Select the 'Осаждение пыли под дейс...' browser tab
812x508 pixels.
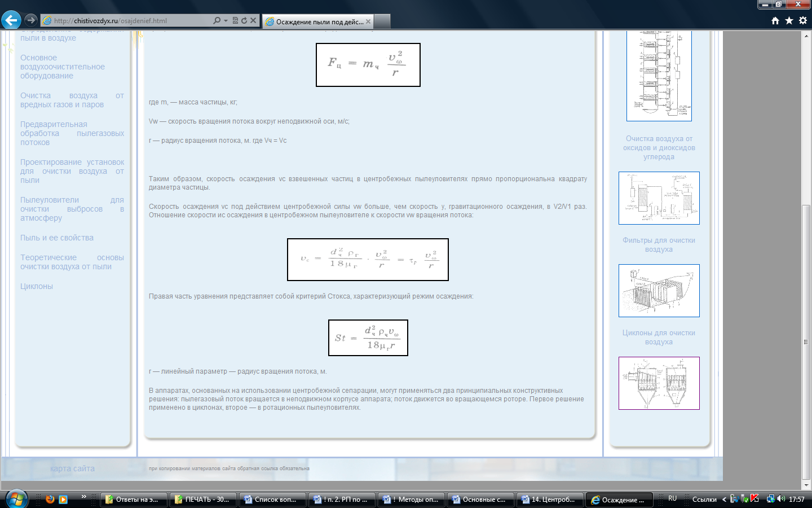point(317,21)
